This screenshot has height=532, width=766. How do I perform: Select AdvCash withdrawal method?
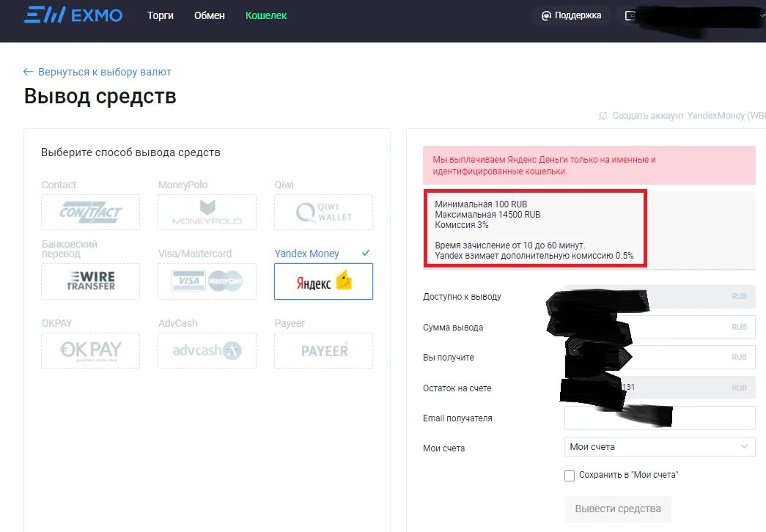(x=207, y=351)
